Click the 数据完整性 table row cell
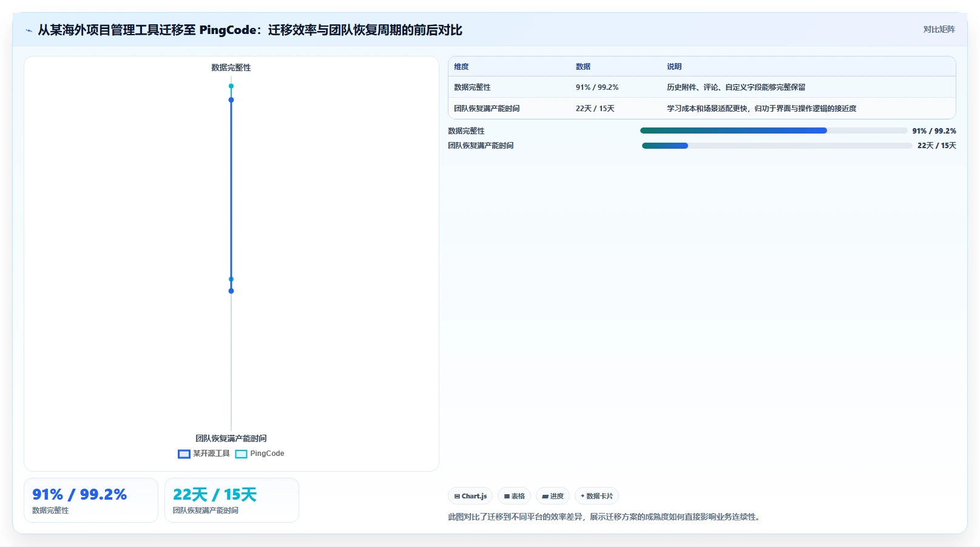This screenshot has height=547, width=980. click(472, 87)
